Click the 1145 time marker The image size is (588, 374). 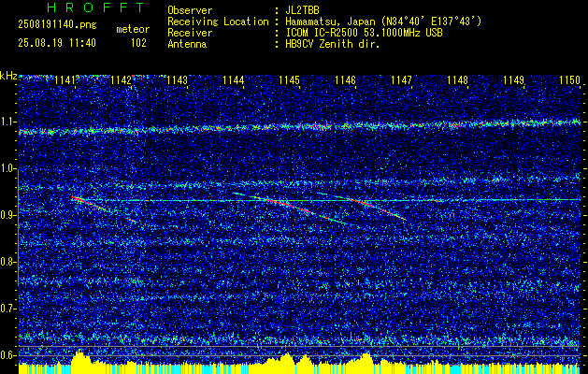pos(290,80)
